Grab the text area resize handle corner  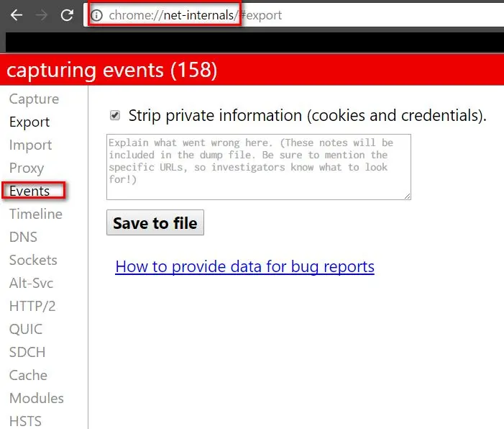407,197
